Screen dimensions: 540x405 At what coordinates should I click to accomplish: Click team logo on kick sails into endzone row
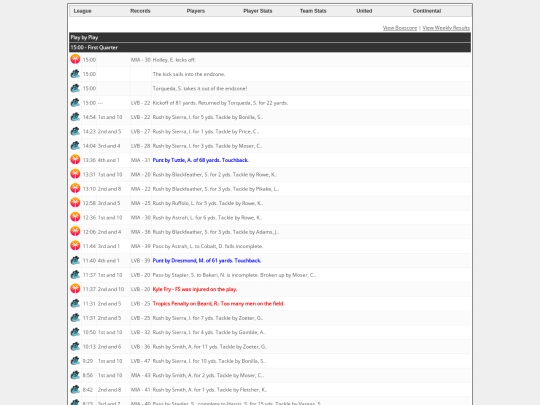point(75,74)
